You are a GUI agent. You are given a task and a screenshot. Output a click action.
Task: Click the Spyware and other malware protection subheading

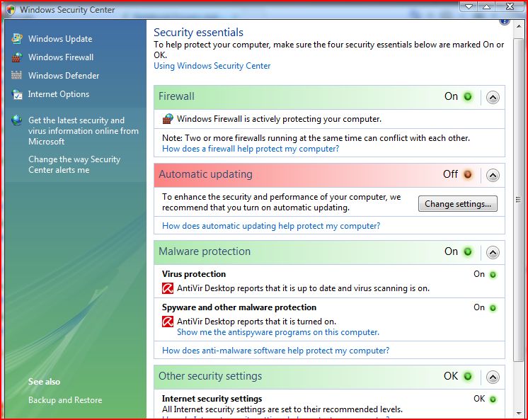(x=239, y=307)
